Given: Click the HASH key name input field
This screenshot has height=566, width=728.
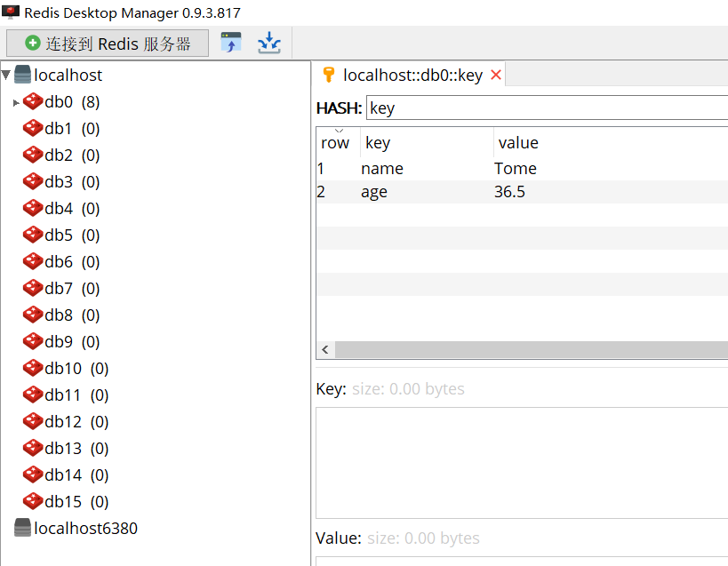Looking at the screenshot, I should point(547,108).
